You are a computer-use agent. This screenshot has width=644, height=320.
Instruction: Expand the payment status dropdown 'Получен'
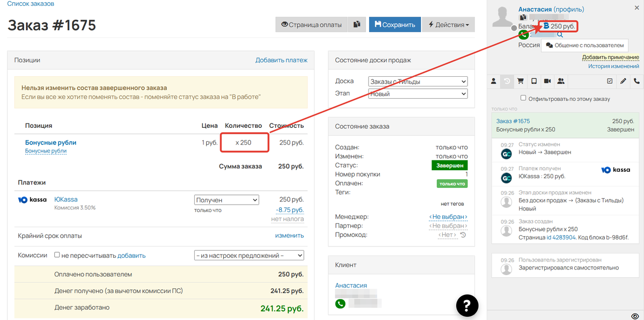226,200
